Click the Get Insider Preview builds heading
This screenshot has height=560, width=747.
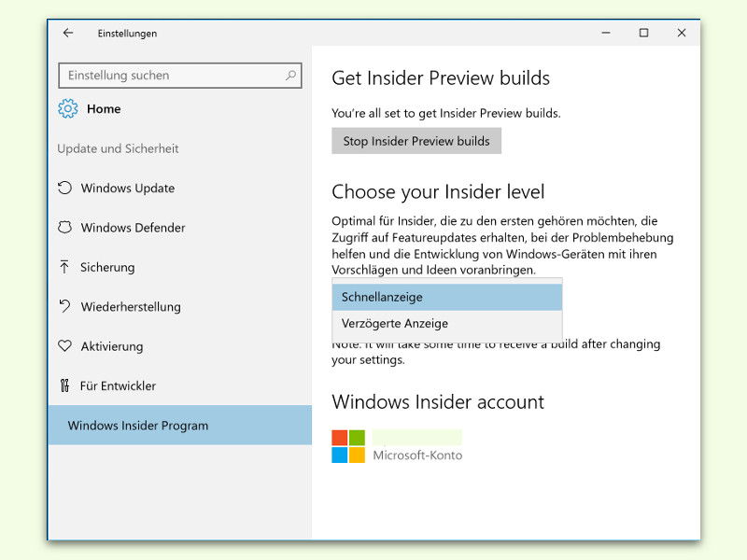pyautogui.click(x=441, y=78)
